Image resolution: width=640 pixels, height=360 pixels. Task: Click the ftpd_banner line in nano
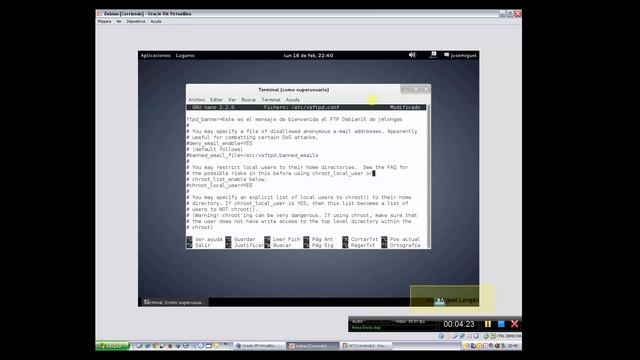(x=294, y=120)
